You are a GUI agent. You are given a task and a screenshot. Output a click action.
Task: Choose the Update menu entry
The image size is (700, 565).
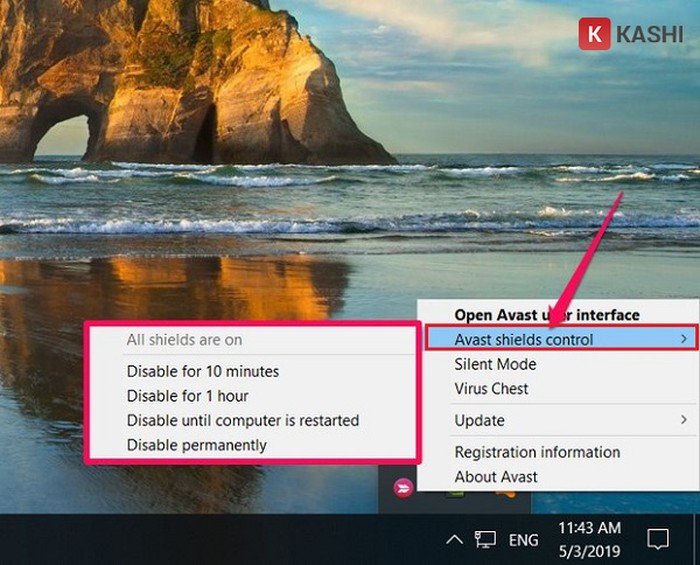click(479, 420)
